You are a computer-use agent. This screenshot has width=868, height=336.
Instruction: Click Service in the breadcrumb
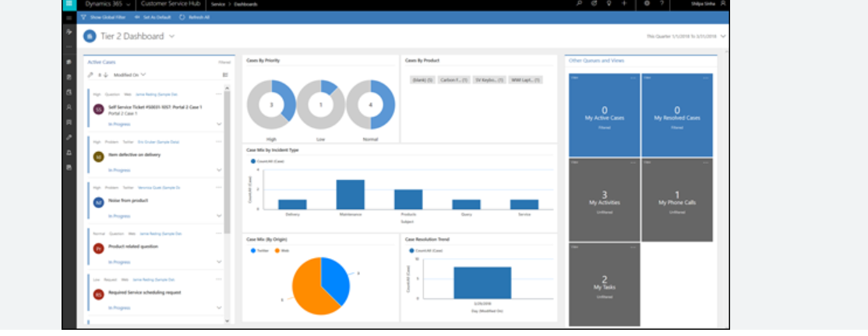pos(217,4)
